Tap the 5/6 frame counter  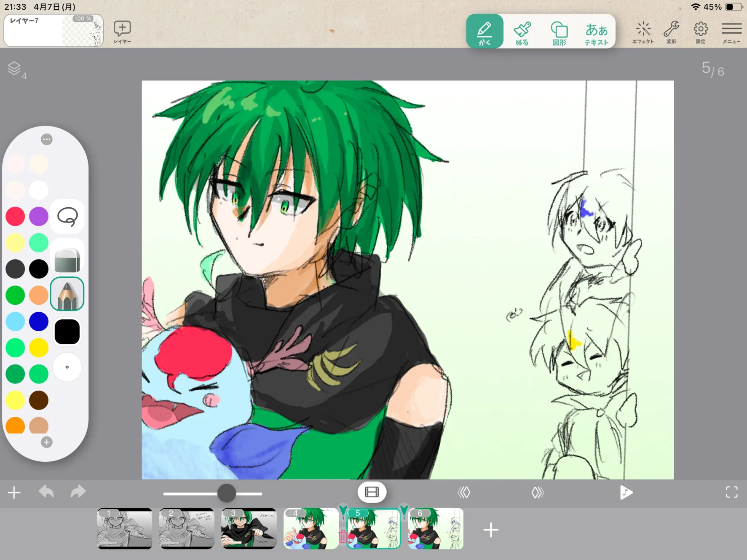coord(713,69)
